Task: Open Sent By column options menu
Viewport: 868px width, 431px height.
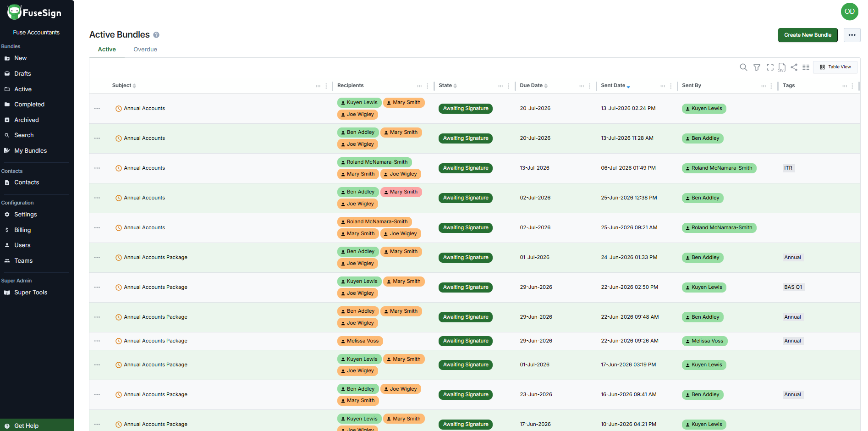Action: click(x=771, y=86)
